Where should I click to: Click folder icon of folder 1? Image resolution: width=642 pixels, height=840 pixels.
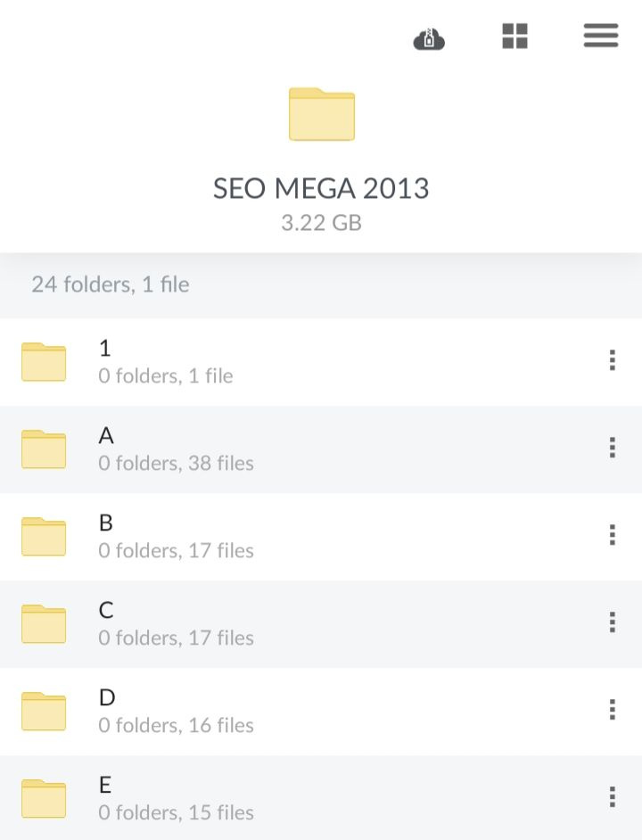(x=44, y=361)
